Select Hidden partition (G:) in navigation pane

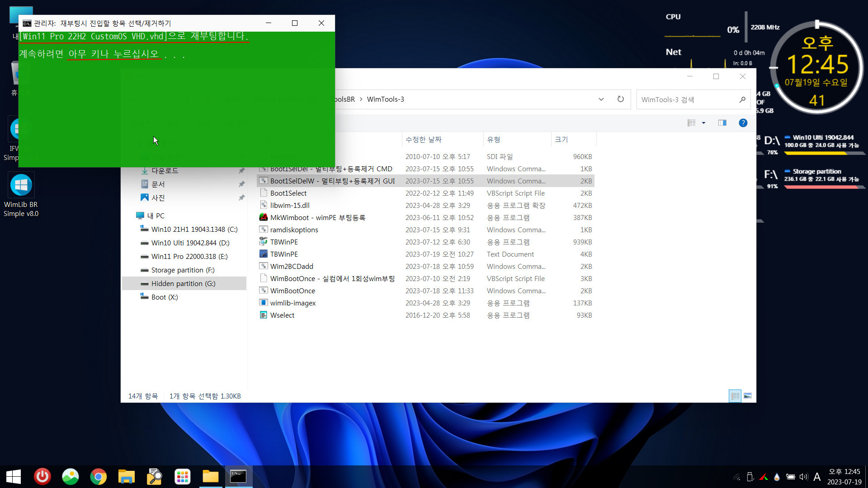tap(184, 284)
